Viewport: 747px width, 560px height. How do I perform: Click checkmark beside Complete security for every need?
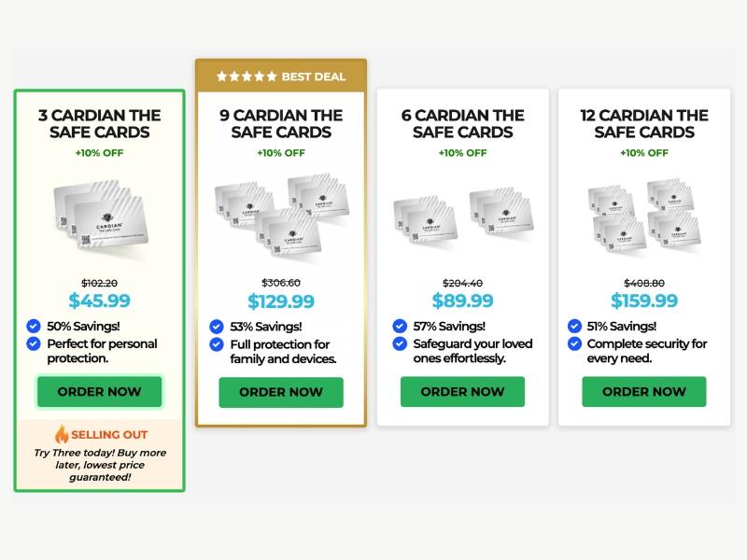[574, 344]
